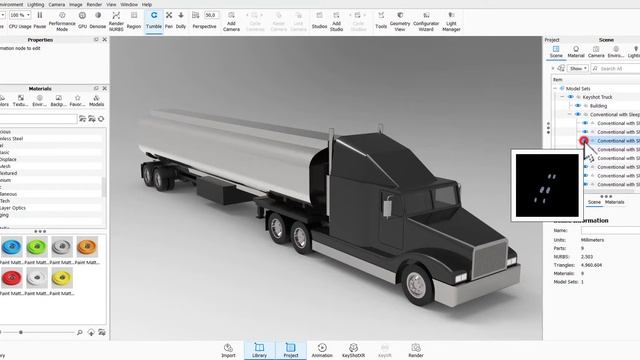Open the KeyShotXR wizard
The image size is (640, 360).
[x=353, y=351]
